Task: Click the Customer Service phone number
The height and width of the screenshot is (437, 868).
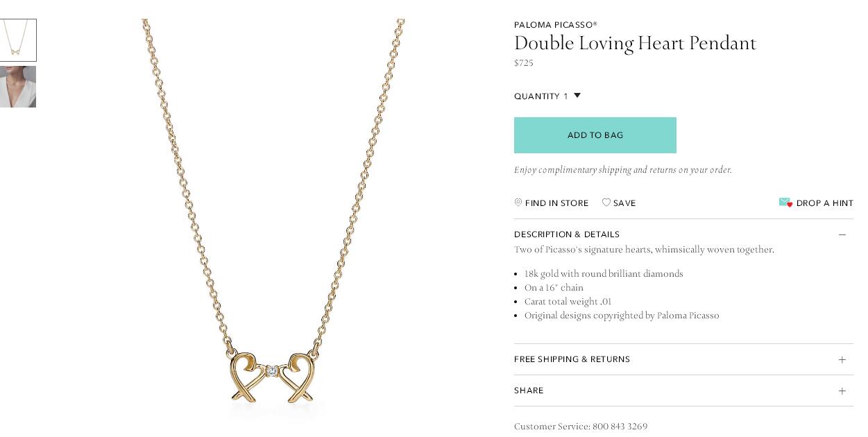Action: 620,427
